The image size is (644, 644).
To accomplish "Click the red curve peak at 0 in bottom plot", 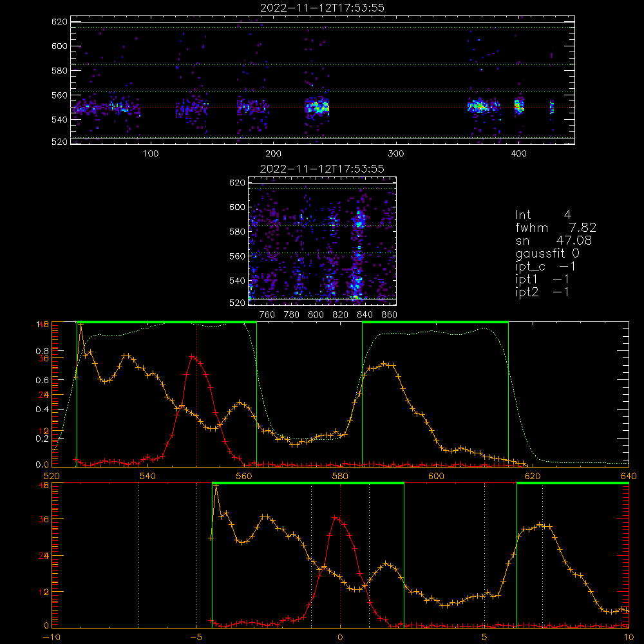I will [x=335, y=518].
